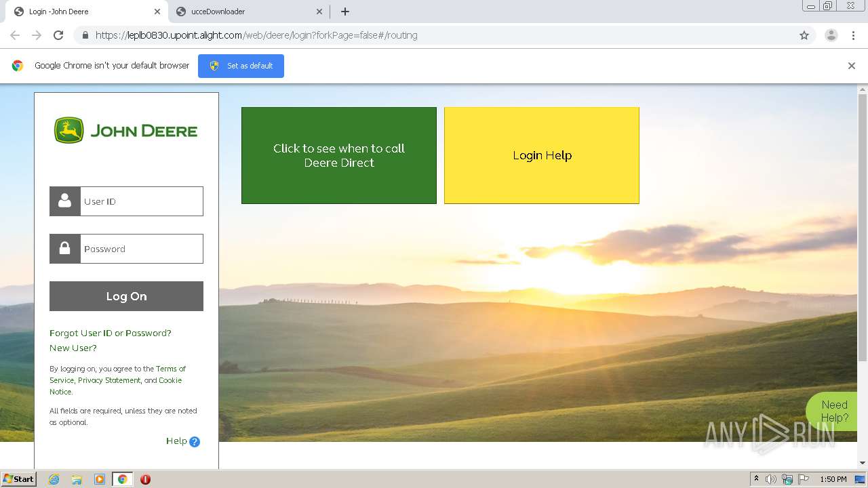Click the taskbar clock showing 1:50 PM
Image resolution: width=868 pixels, height=488 pixels.
coord(833,479)
